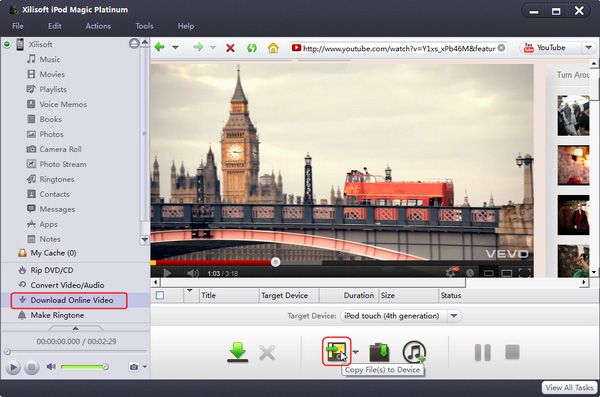This screenshot has width=600, height=397.
Task: Click the remove task X icon
Action: (x=267, y=353)
